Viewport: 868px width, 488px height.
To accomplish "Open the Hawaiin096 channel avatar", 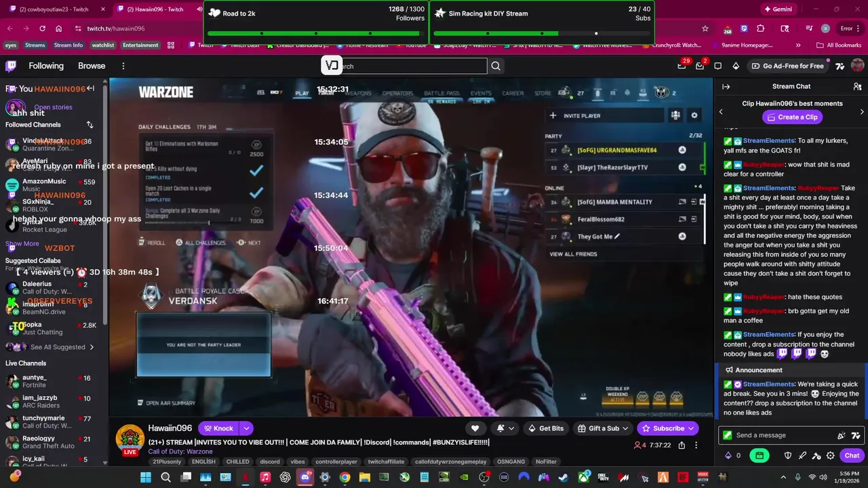I will point(130,439).
